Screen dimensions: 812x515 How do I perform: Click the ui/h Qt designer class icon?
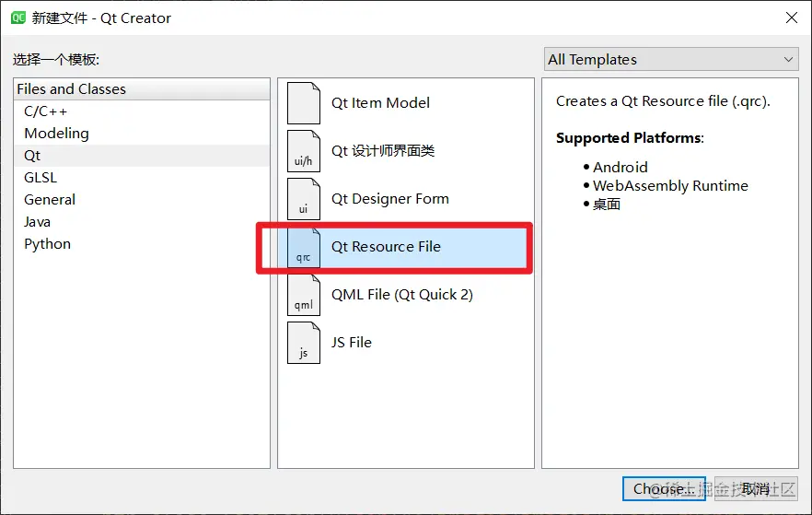click(304, 151)
